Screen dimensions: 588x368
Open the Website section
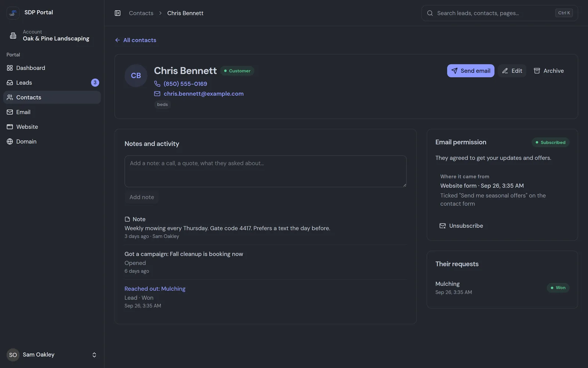pyautogui.click(x=52, y=127)
